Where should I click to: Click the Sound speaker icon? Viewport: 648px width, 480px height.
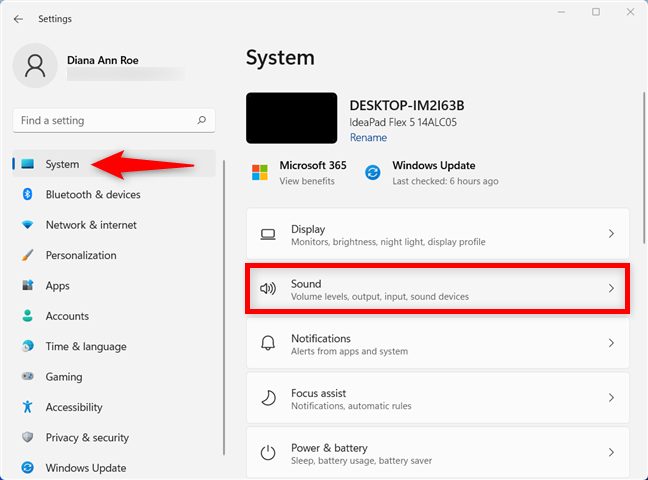coord(268,288)
